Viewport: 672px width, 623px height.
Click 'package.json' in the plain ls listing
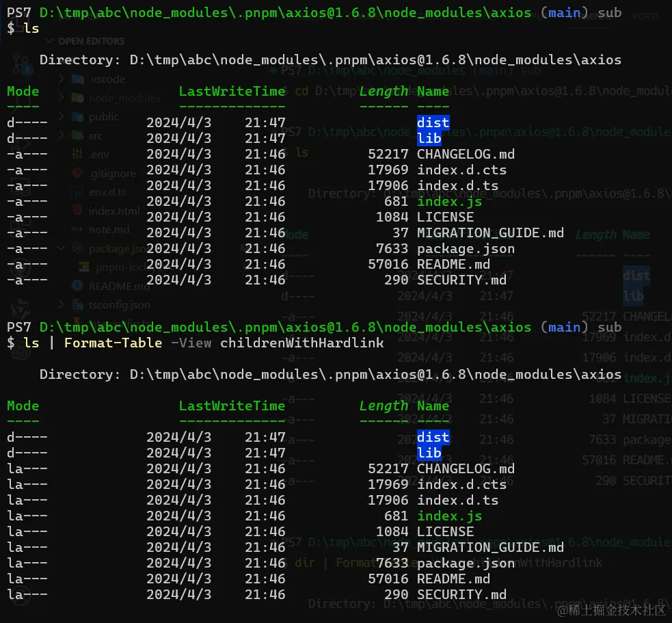point(466,248)
